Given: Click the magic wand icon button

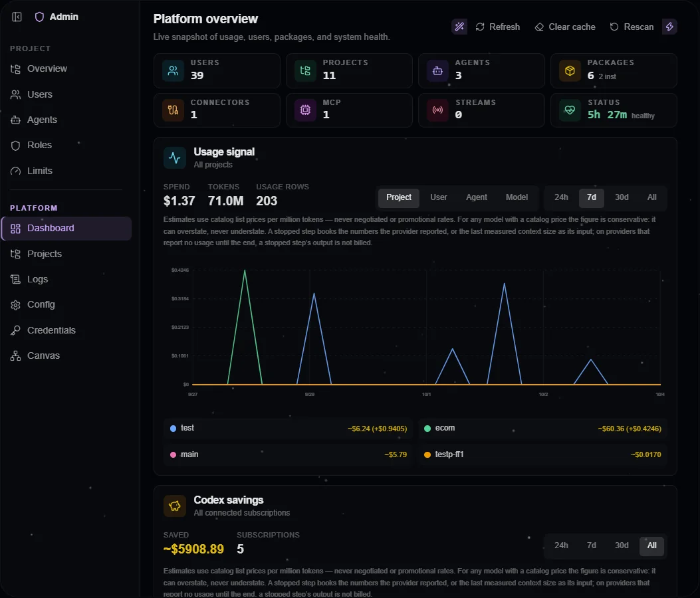Looking at the screenshot, I should [459, 27].
